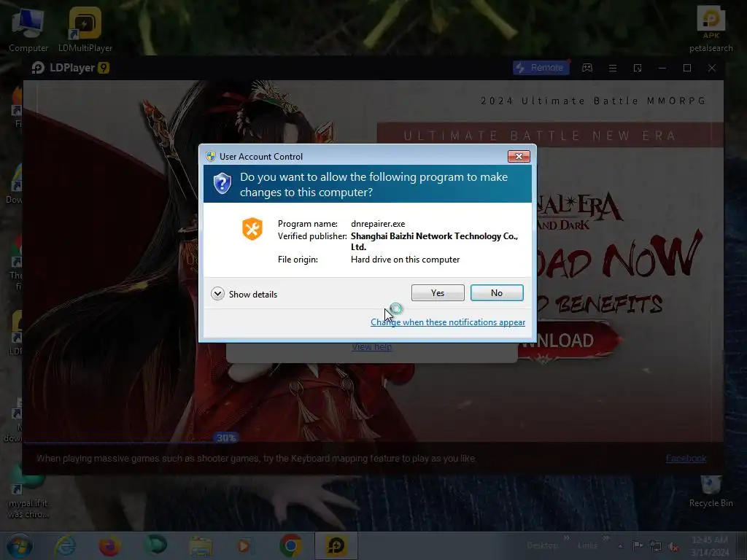Close the User Account Control dialog
747x560 pixels.
(x=519, y=156)
